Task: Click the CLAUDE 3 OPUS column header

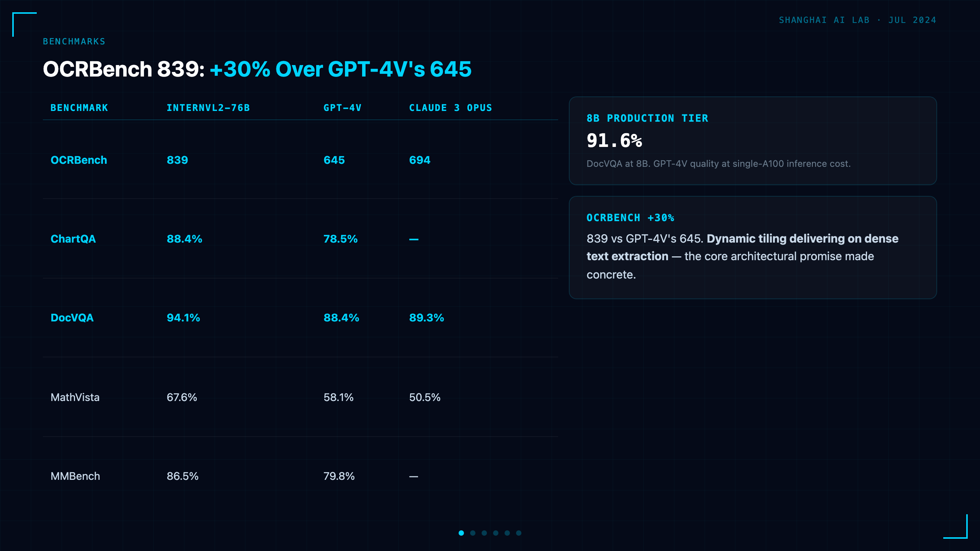Action: tap(451, 108)
